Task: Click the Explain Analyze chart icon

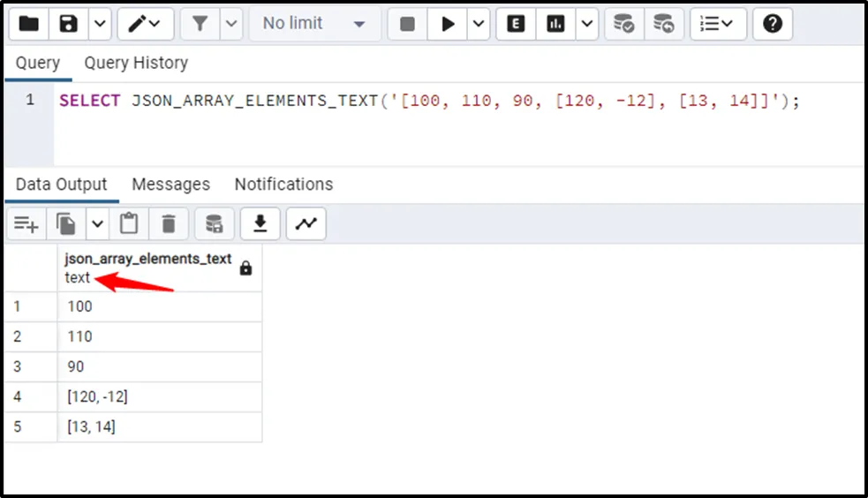Action: coord(555,24)
